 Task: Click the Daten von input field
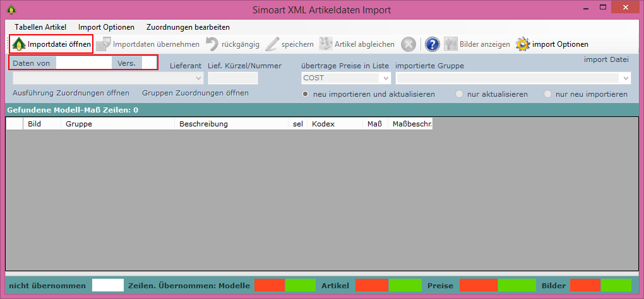pyautogui.click(x=84, y=63)
